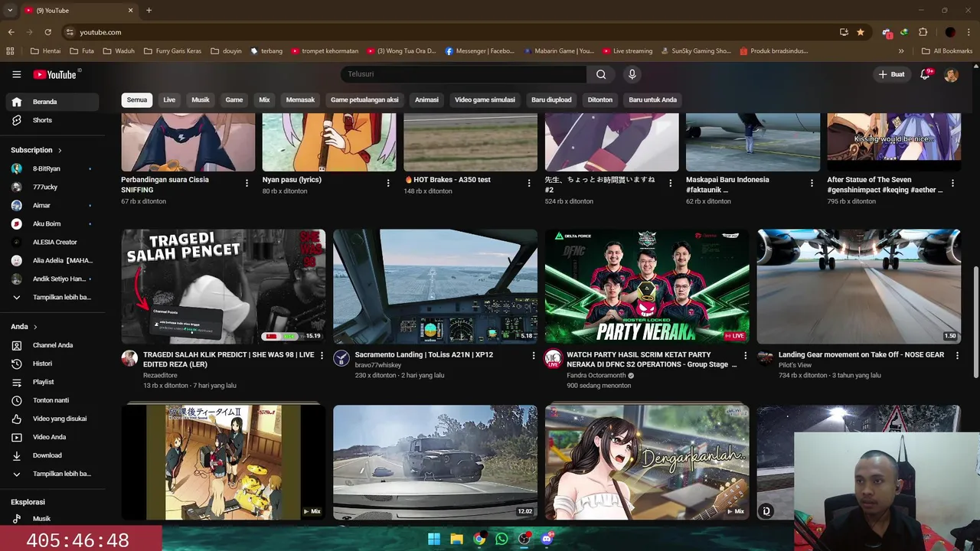Expand the Subscription section chevron

pos(60,150)
